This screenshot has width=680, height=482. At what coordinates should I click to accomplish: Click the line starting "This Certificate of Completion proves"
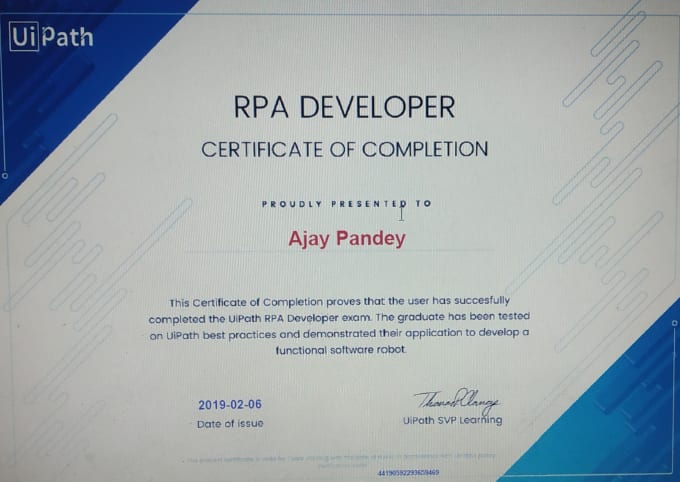coord(340,302)
